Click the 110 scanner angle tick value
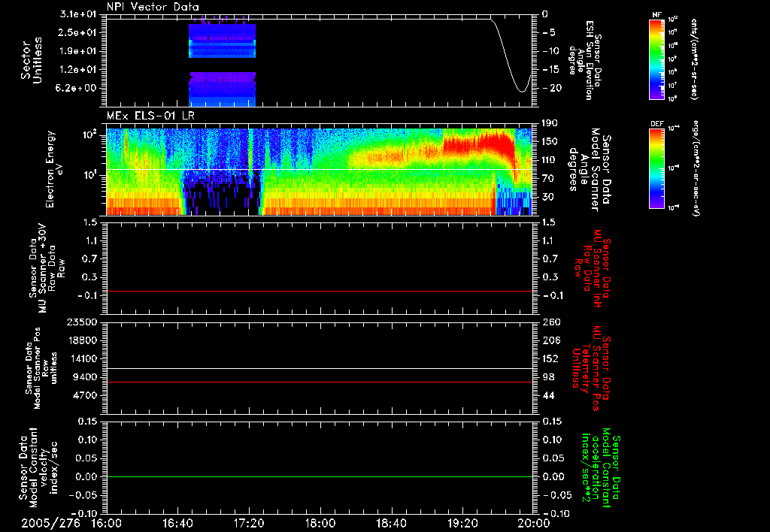The height and width of the screenshot is (532, 770). [x=550, y=160]
